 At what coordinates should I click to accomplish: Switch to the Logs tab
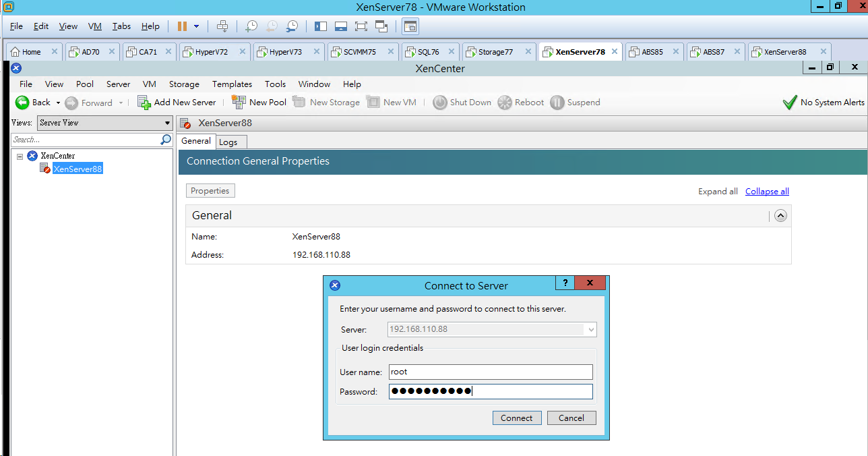tap(228, 142)
